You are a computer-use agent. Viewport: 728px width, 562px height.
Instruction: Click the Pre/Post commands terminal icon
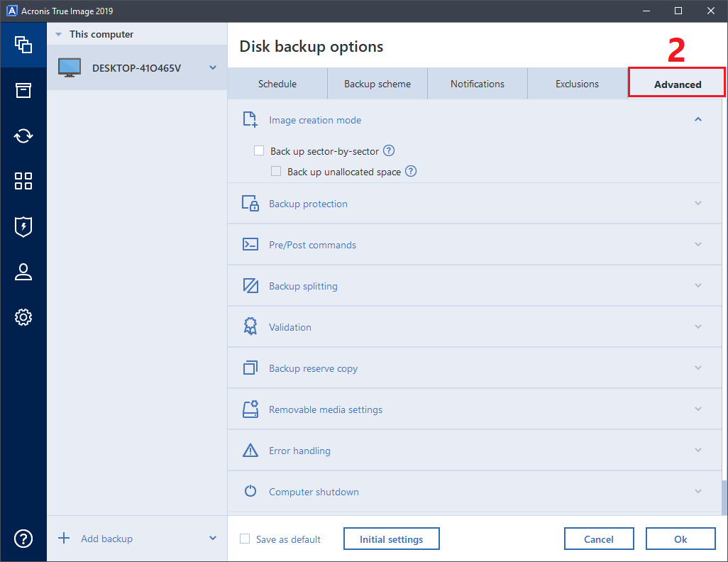tap(250, 244)
